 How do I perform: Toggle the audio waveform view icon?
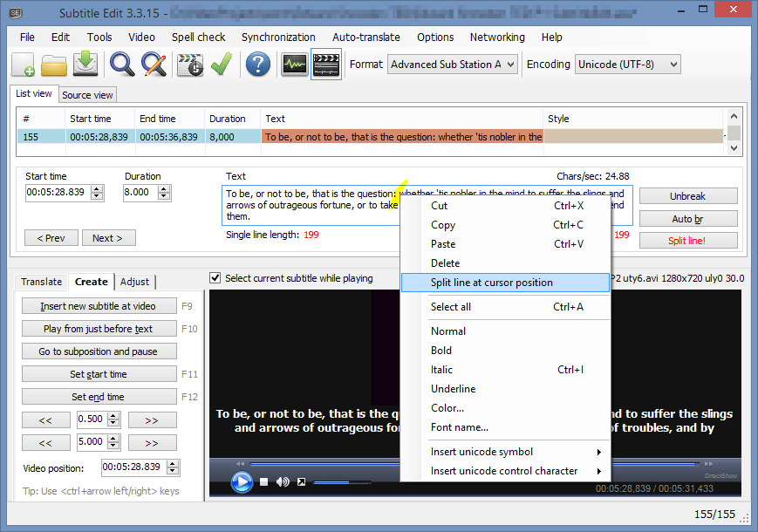coord(297,64)
